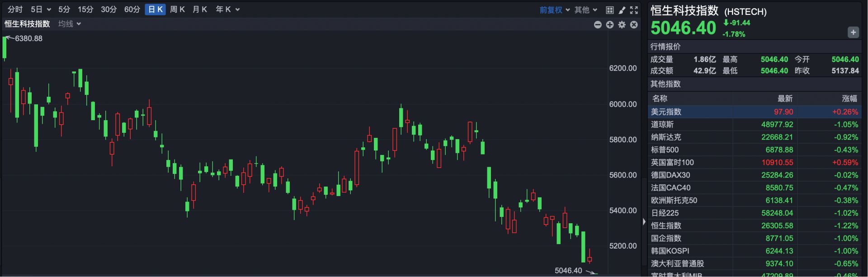The width and height of the screenshot is (868, 277).
Task: Collapse the right side panel arrow
Action: tap(644, 222)
